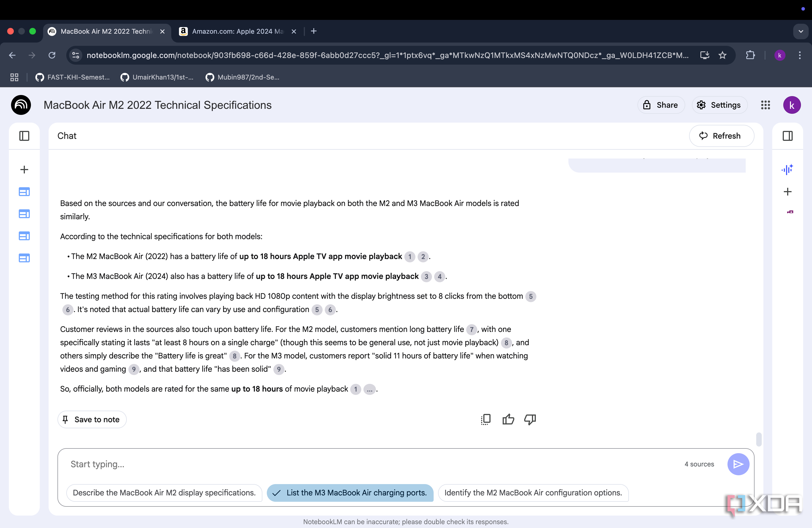Give thumbs up to the response

coord(508,419)
